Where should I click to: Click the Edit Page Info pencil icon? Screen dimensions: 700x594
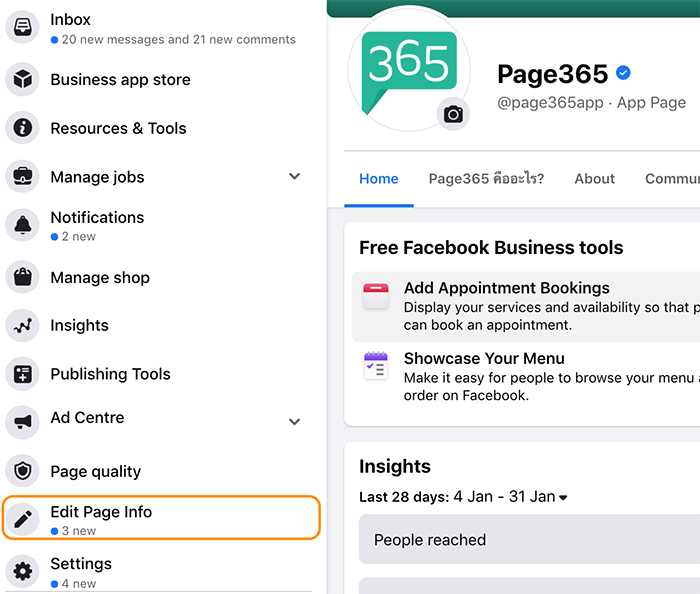pos(22,519)
